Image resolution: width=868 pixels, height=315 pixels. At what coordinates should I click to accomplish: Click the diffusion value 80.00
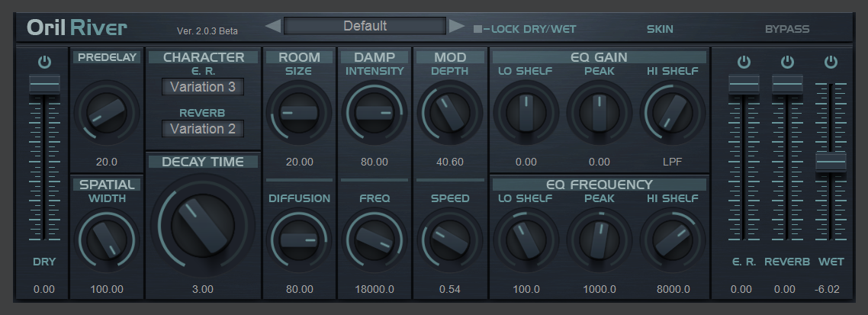tap(300, 290)
